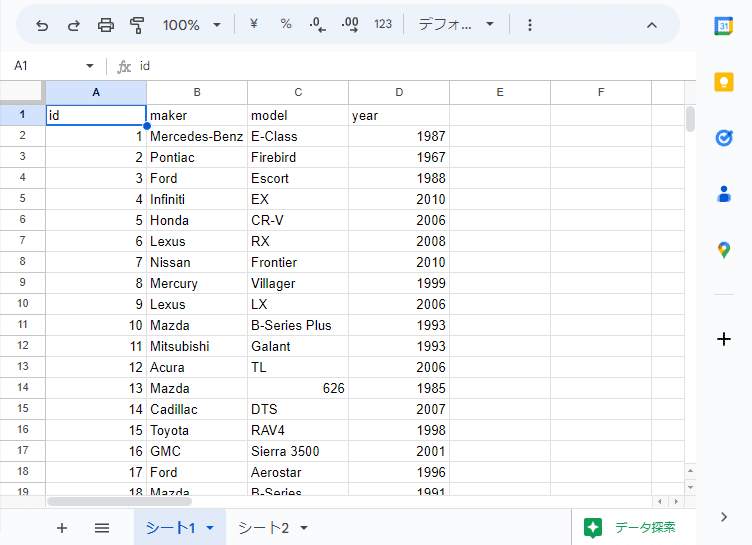Screen dimensions: 752x545
Task: Open the zoom 100% dropdown
Action: [191, 25]
